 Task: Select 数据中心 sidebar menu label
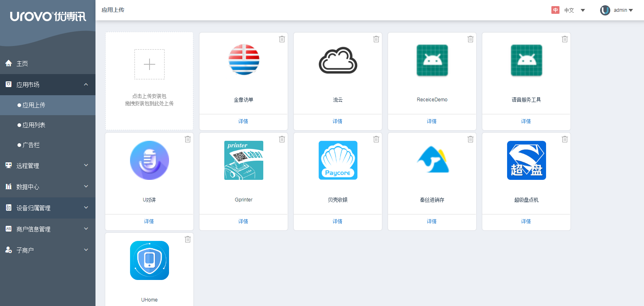(x=28, y=187)
